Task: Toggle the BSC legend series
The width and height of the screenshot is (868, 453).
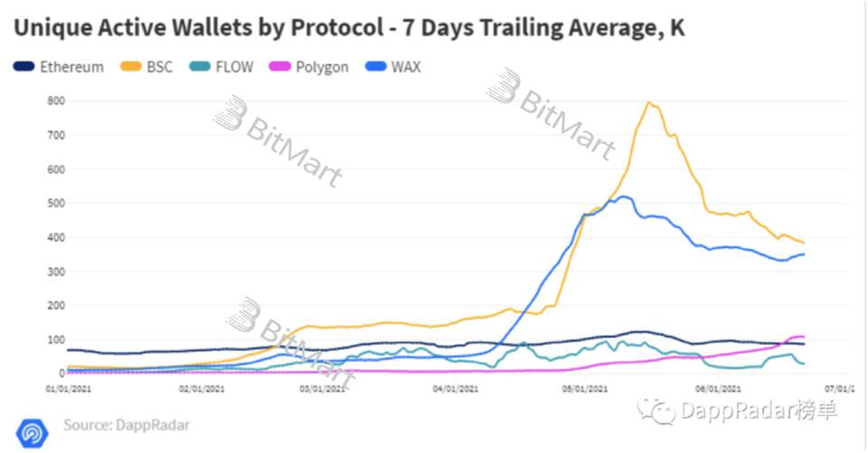Action: pyautogui.click(x=146, y=67)
